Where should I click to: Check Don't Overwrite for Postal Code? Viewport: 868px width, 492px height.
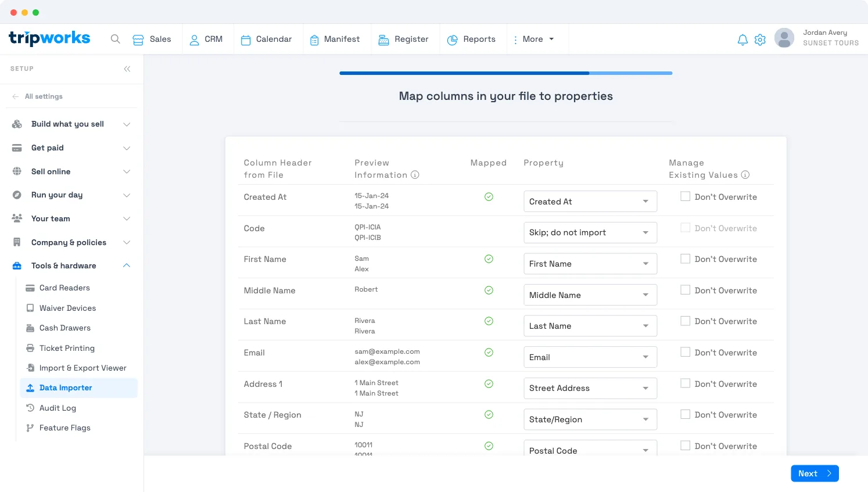(x=686, y=446)
